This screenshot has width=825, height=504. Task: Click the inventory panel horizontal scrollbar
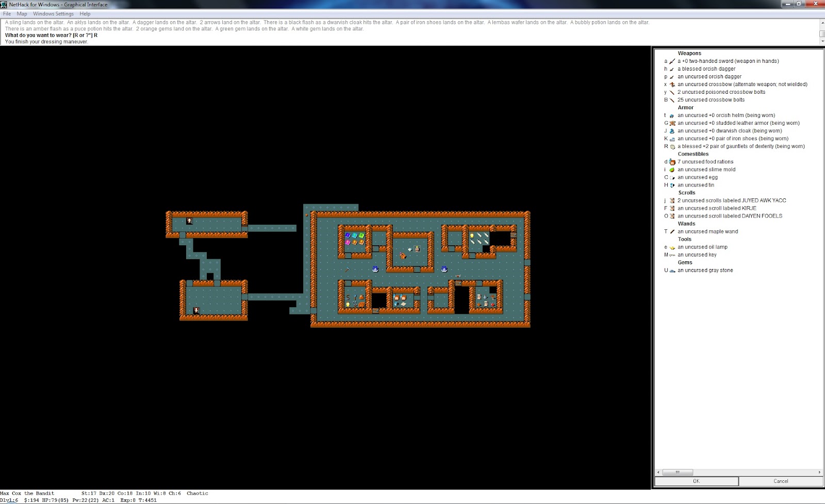click(677, 472)
